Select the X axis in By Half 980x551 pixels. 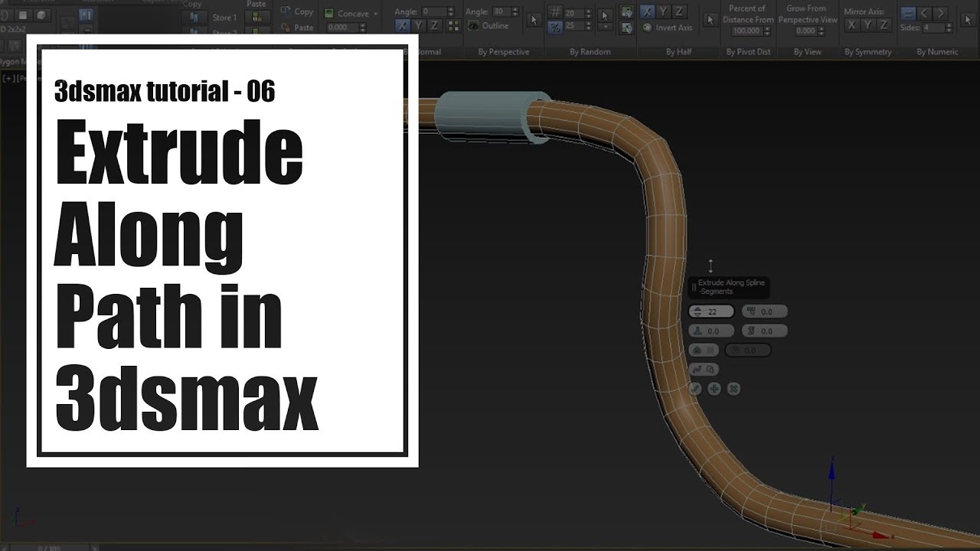pos(647,11)
